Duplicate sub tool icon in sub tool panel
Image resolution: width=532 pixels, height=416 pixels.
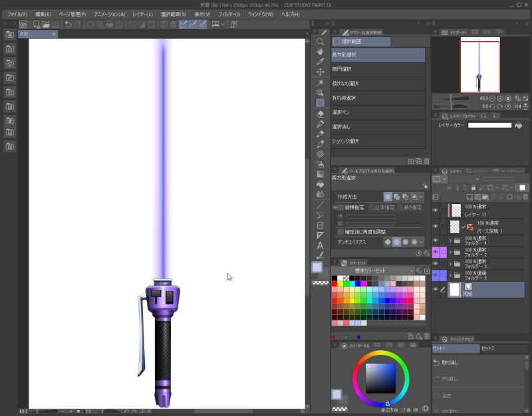coord(419,161)
